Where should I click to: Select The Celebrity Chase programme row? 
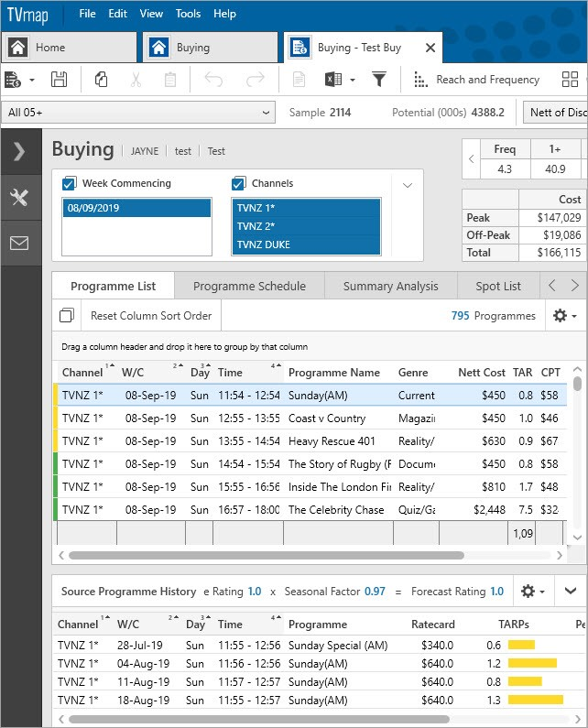311,510
